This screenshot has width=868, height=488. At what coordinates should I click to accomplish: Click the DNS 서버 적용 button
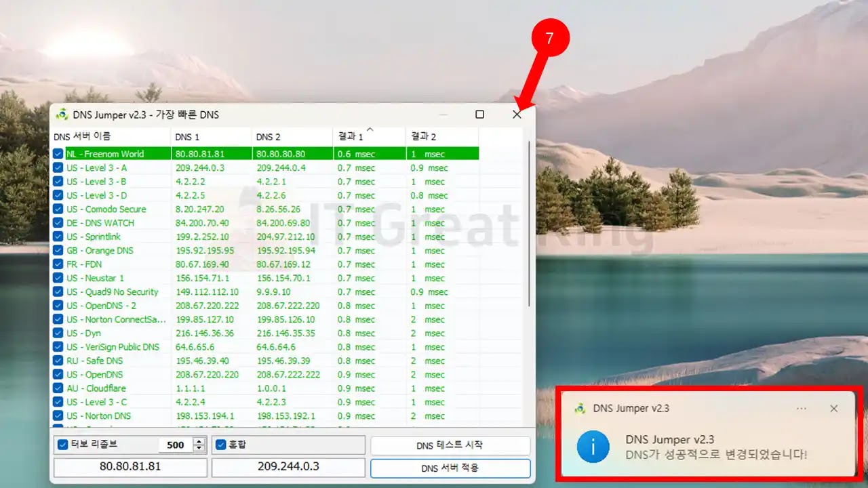tap(450, 468)
